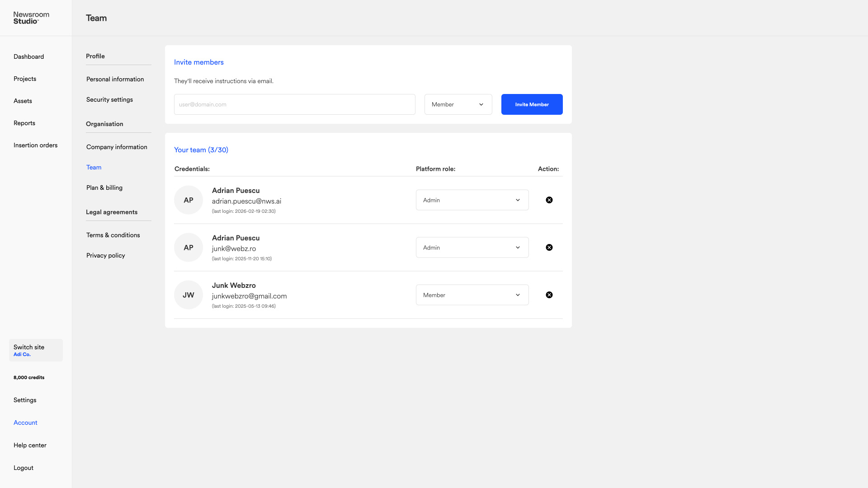Click the first AP avatar circle
Screen dimensions: 868x488
coord(189,200)
